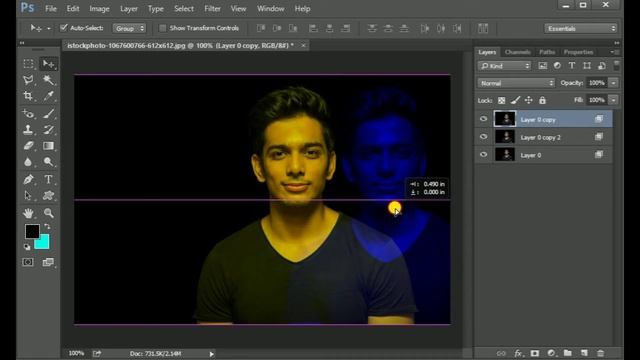Select the Rectangular Marquee tool
Screen dimensions: 640x360
point(28,64)
